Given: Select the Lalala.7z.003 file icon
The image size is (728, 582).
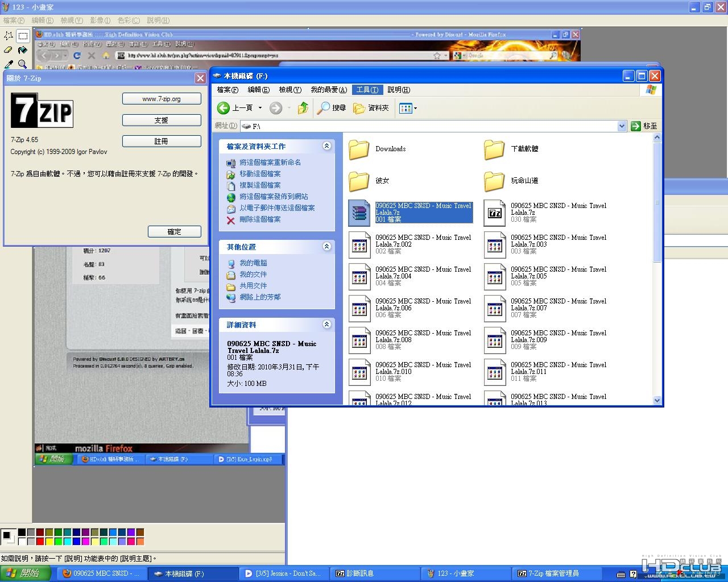Looking at the screenshot, I should point(495,245).
